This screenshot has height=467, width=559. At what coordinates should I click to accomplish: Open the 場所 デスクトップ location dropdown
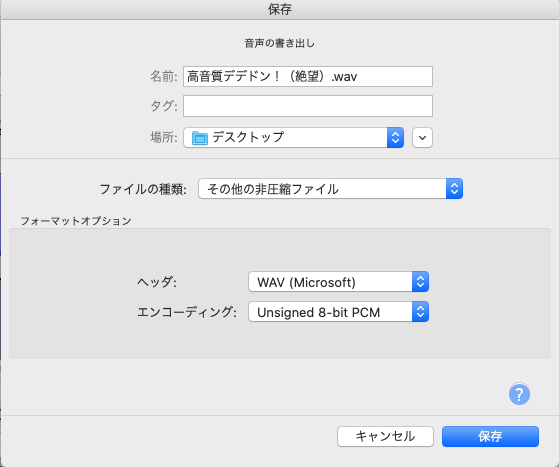point(293,138)
